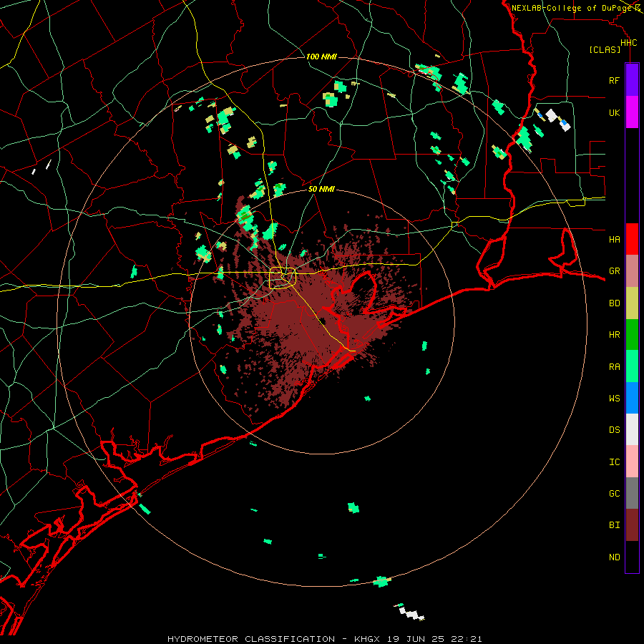This screenshot has width=644, height=644.
Task: Pick the RA bright green legend swatch
Action: point(632,366)
